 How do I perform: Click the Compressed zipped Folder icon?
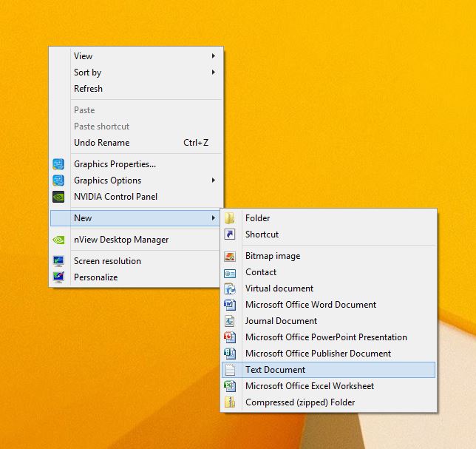(x=230, y=402)
